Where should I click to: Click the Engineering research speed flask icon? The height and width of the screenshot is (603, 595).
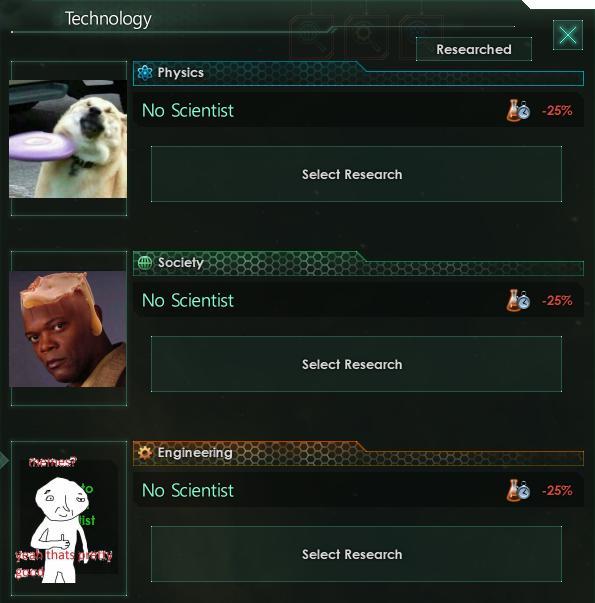coord(518,490)
